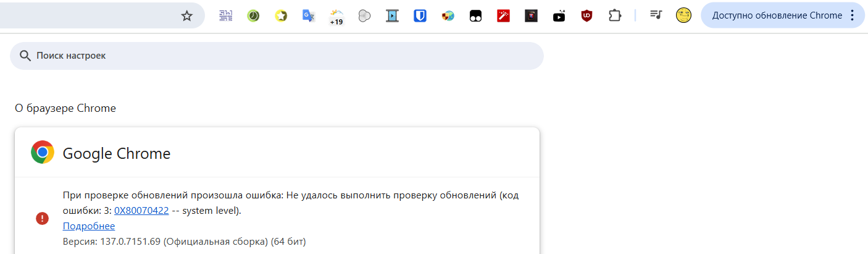Click the red magic wand extension
Viewport: 868px width, 254px height.
(x=503, y=15)
